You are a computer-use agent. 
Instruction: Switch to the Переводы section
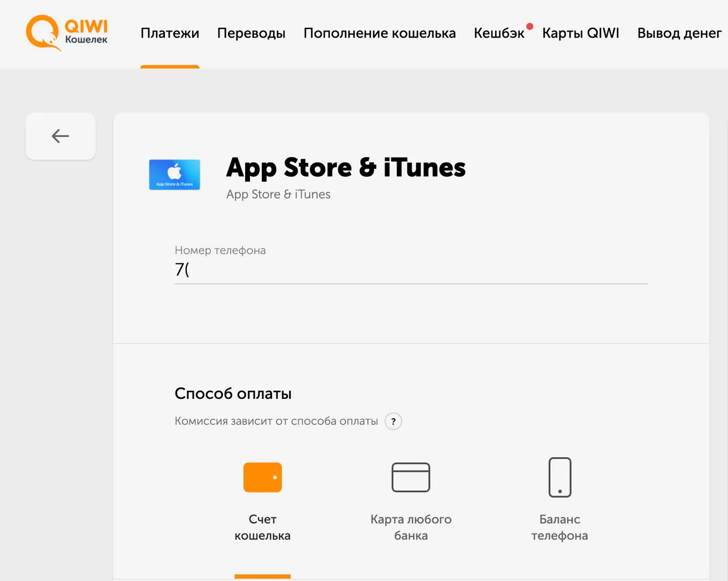click(252, 33)
